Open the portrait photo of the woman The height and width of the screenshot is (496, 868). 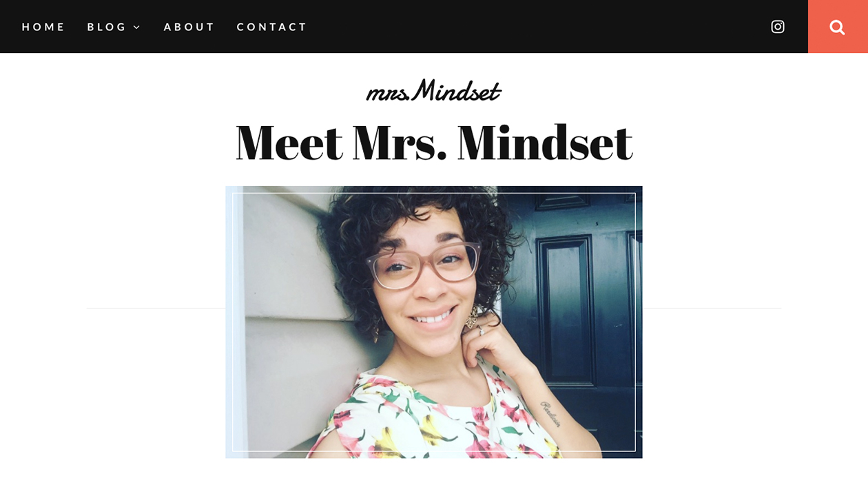pyautogui.click(x=434, y=322)
